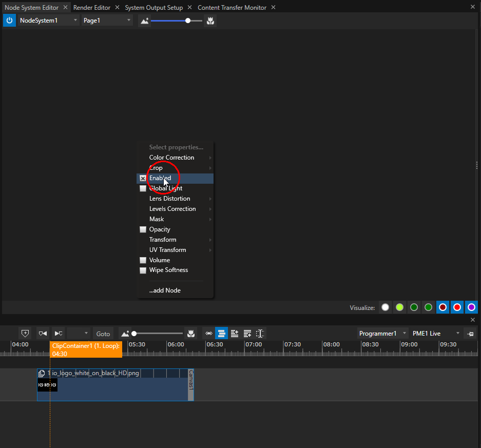Click the timeline zoom slider handle

(x=134, y=334)
